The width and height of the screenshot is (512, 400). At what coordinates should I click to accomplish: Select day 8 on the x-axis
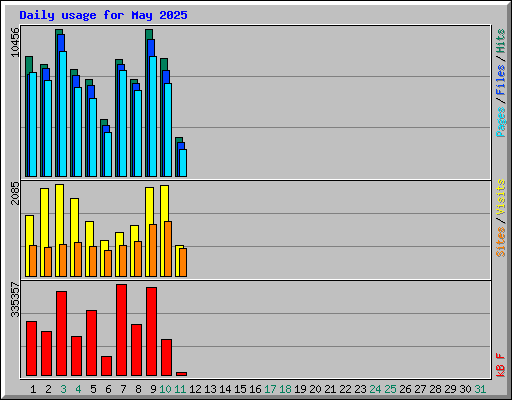(138, 389)
